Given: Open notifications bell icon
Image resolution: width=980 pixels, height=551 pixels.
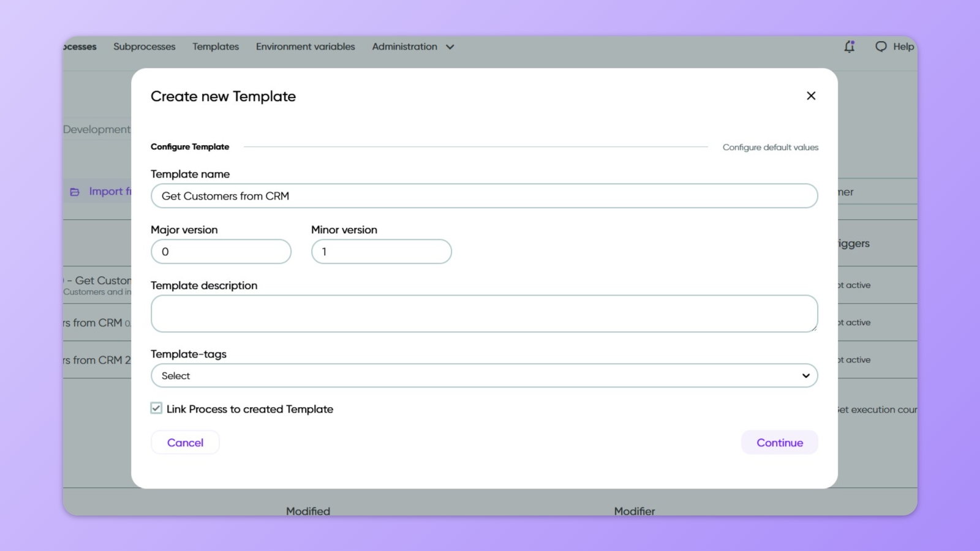Looking at the screenshot, I should (x=850, y=47).
